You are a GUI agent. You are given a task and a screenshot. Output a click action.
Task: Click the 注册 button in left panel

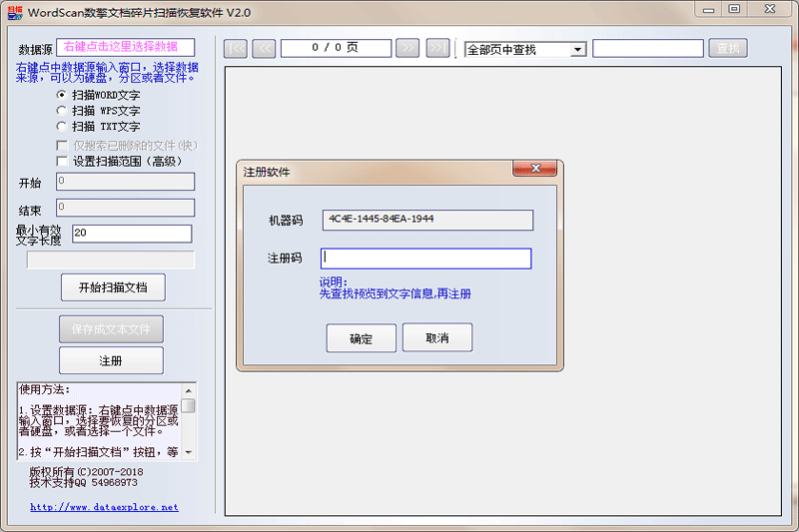111,361
